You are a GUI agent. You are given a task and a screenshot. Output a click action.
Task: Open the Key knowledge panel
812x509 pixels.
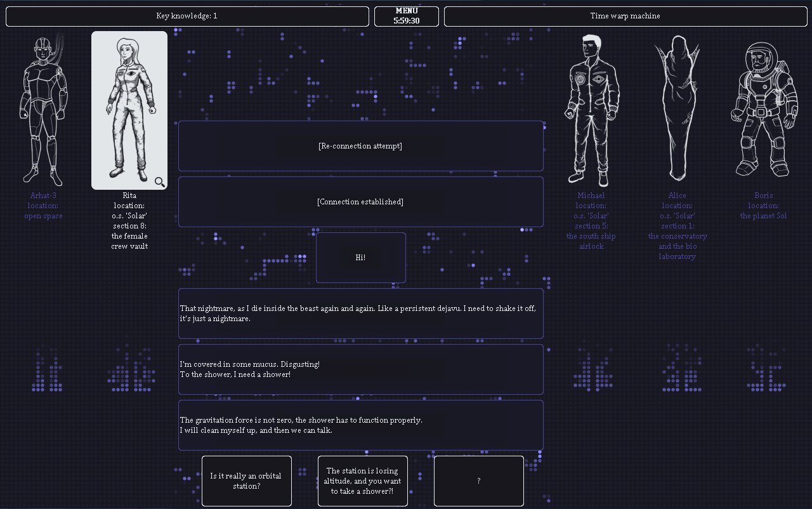(187, 17)
